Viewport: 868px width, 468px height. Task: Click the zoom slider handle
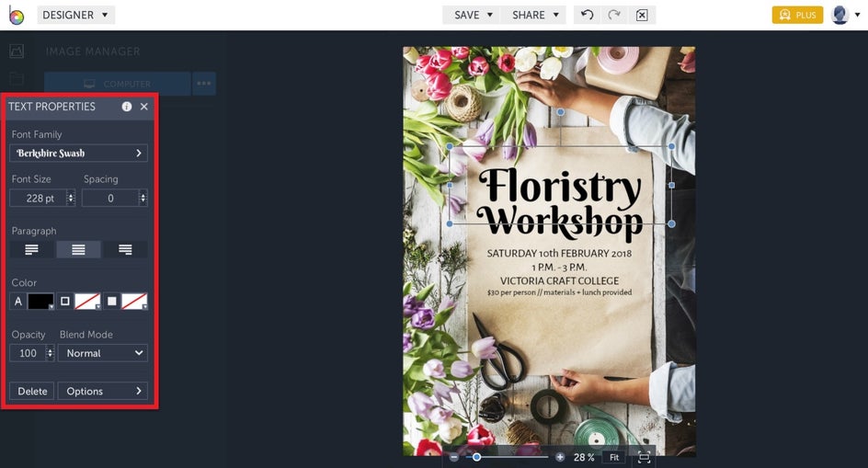476,458
